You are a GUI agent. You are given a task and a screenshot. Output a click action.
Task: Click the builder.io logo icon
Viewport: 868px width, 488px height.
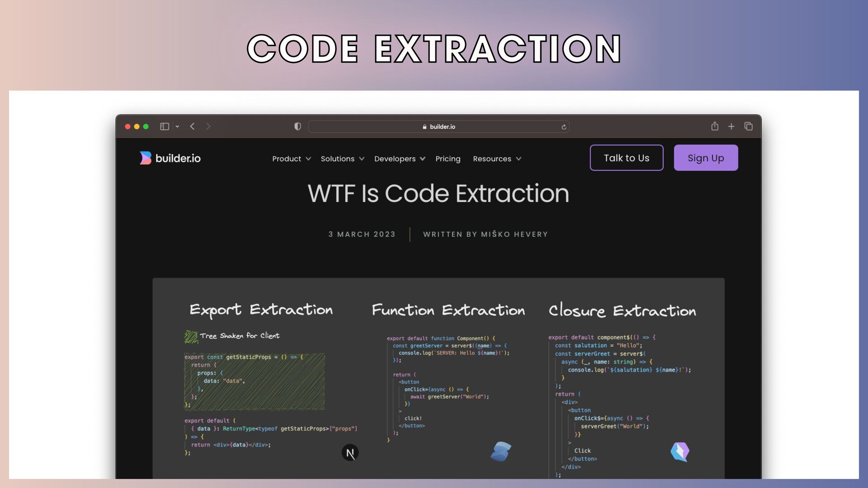(145, 158)
